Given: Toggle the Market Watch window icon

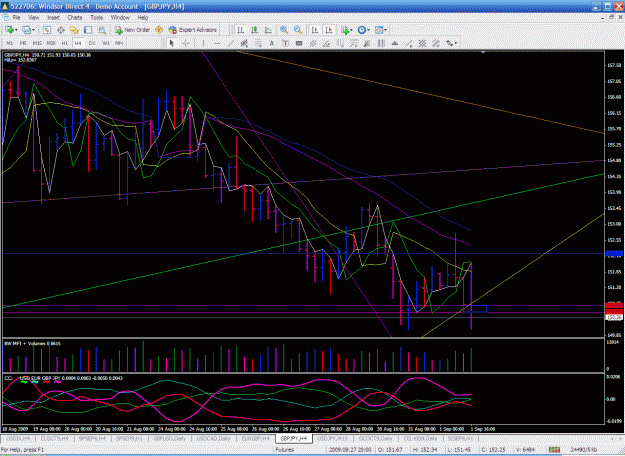Looking at the screenshot, I should (47, 30).
